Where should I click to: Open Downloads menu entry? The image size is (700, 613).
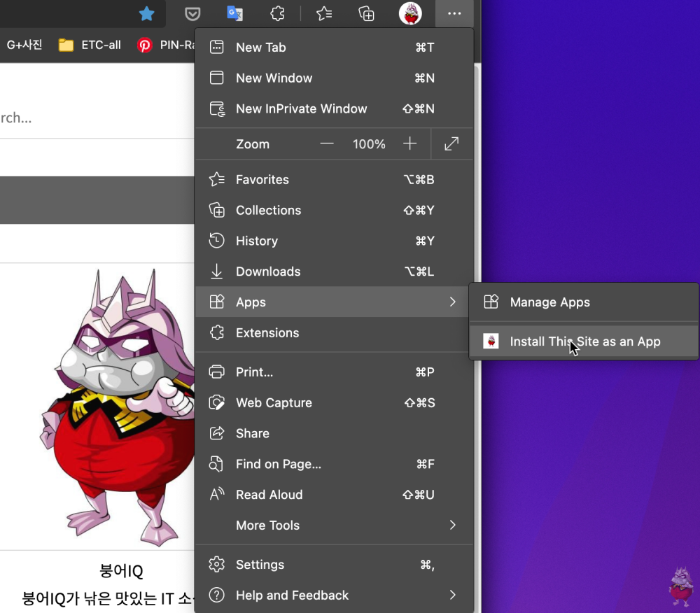pyautogui.click(x=334, y=272)
